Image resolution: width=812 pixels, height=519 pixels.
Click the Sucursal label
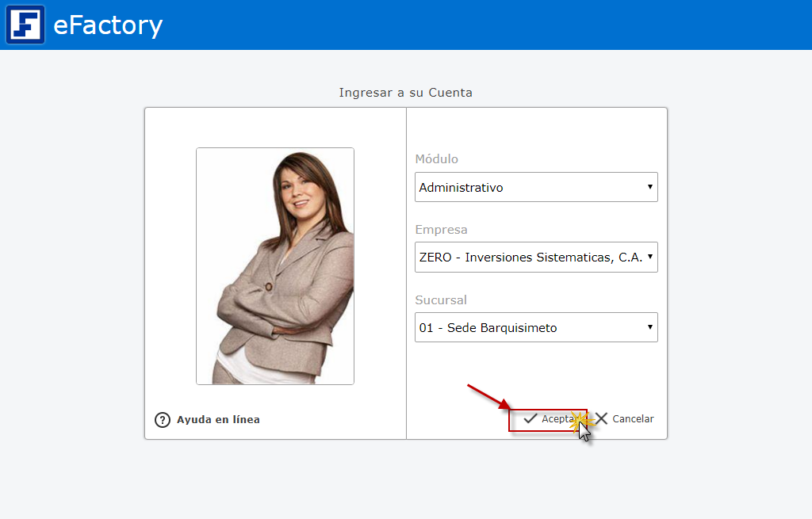pyautogui.click(x=441, y=300)
